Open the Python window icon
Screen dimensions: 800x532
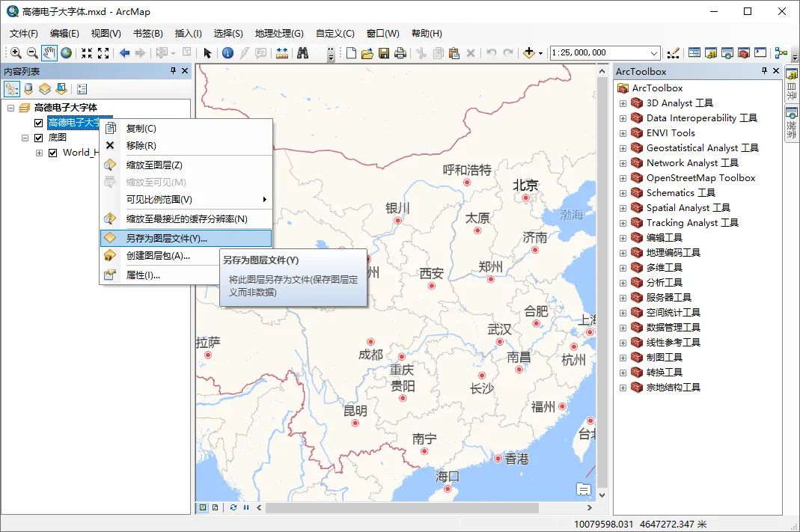click(760, 52)
